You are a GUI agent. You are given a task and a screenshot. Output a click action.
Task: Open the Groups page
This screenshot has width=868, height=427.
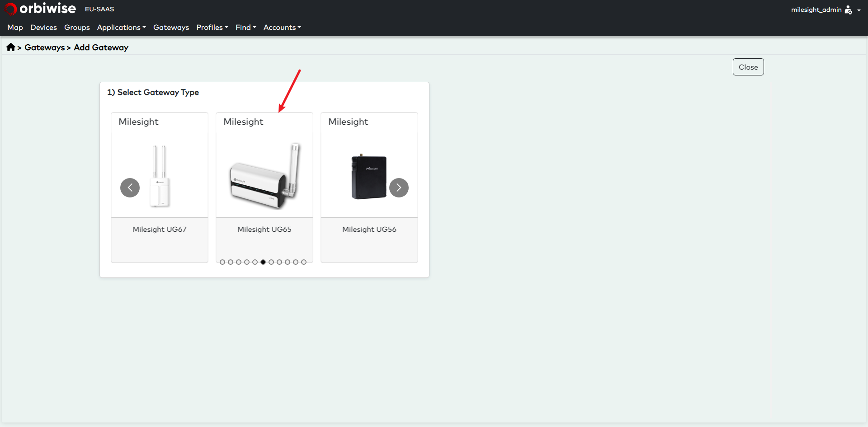(77, 28)
